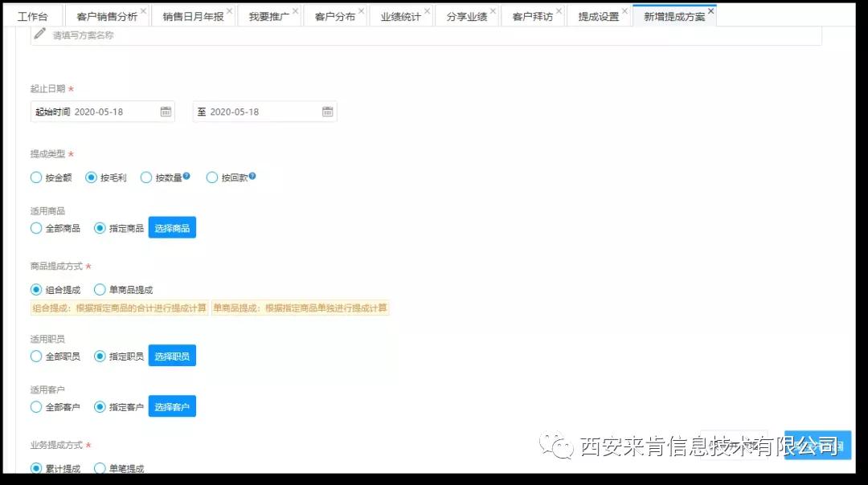
Task: Select 单笔提成 radio option
Action: [100, 468]
